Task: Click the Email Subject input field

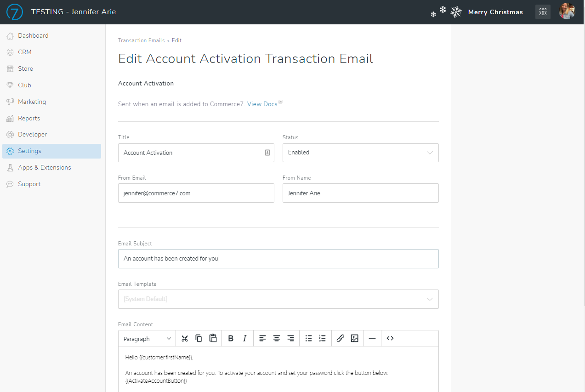Action: (x=278, y=259)
